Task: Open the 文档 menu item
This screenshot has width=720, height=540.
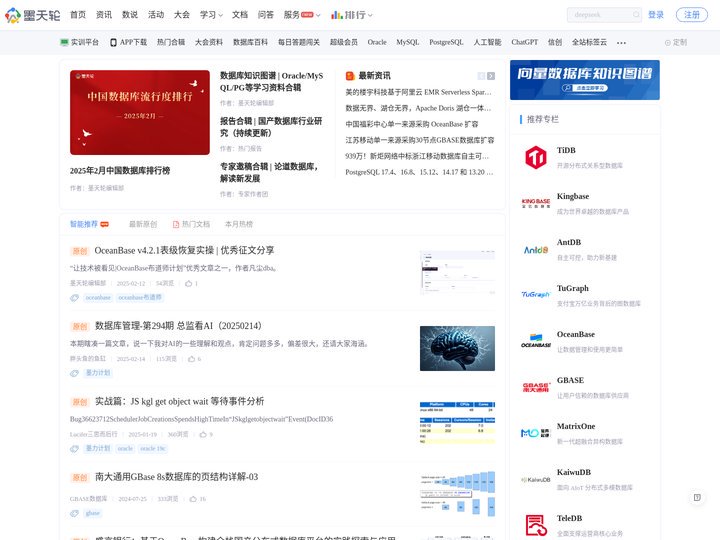Action: point(240,15)
